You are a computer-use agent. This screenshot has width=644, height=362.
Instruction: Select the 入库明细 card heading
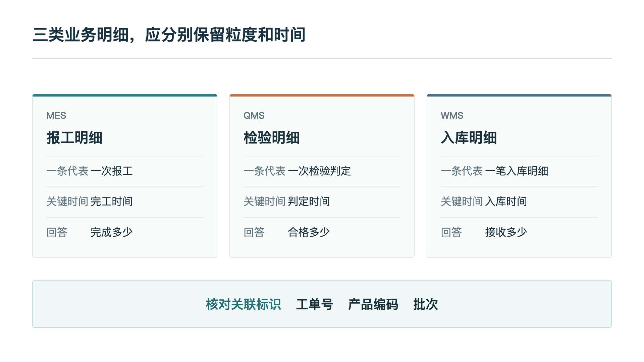(x=469, y=138)
